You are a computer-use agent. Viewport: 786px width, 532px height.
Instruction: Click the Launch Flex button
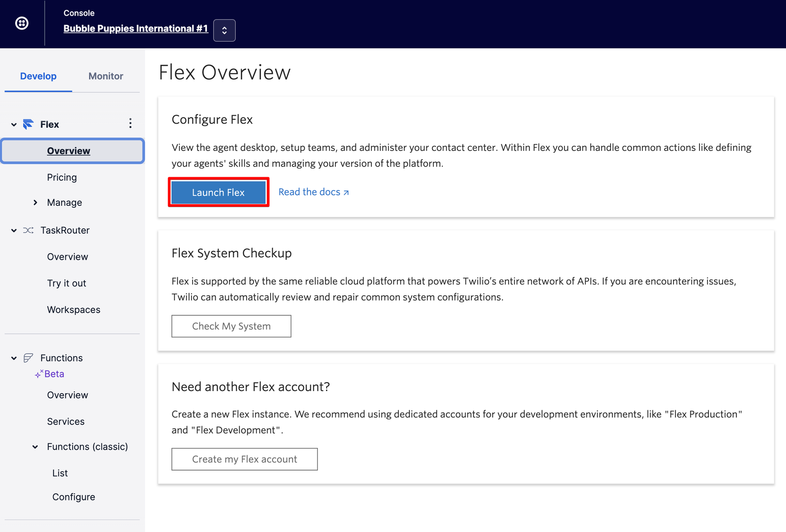(x=218, y=192)
